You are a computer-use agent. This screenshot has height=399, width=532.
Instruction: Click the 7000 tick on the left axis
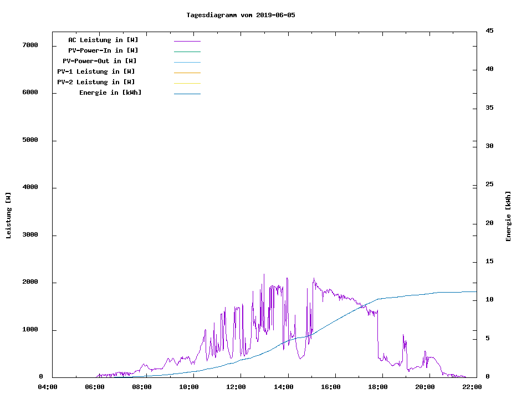[x=30, y=45]
